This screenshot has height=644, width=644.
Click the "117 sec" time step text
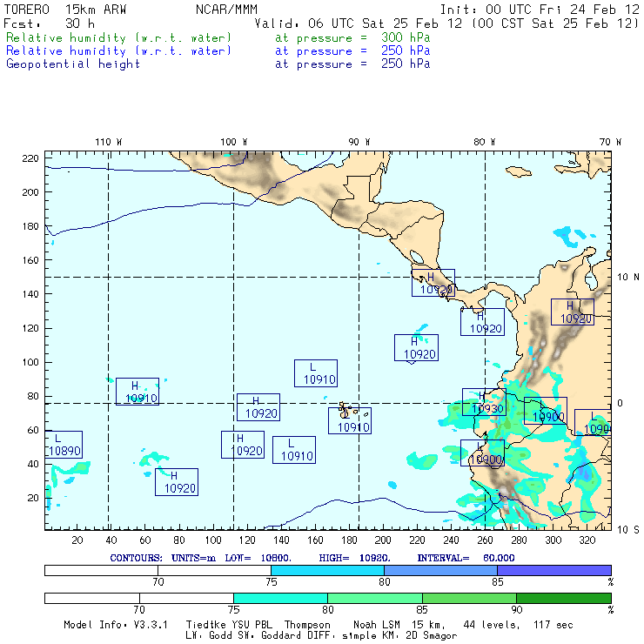(x=553, y=625)
